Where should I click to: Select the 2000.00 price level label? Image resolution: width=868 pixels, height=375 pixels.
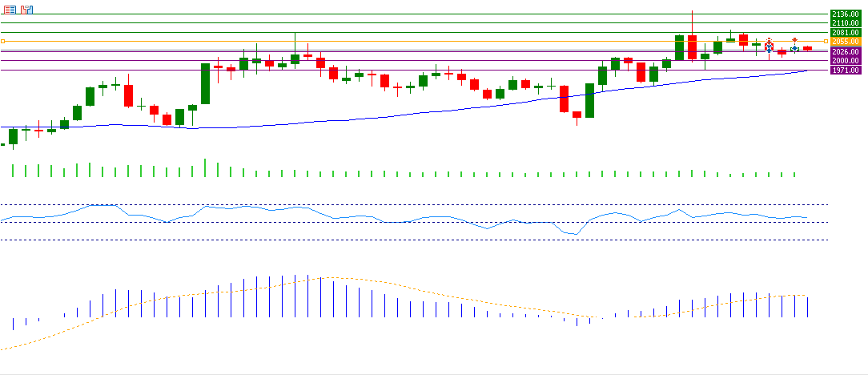click(845, 61)
